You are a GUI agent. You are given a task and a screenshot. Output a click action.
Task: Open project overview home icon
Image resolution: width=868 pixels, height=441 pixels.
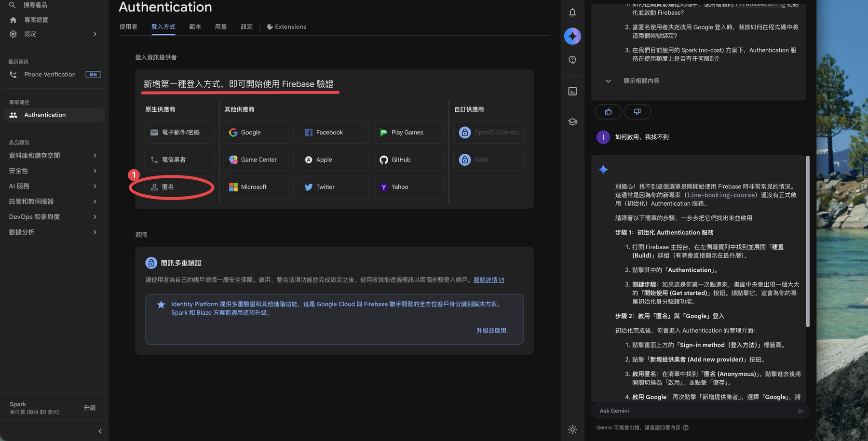point(13,20)
